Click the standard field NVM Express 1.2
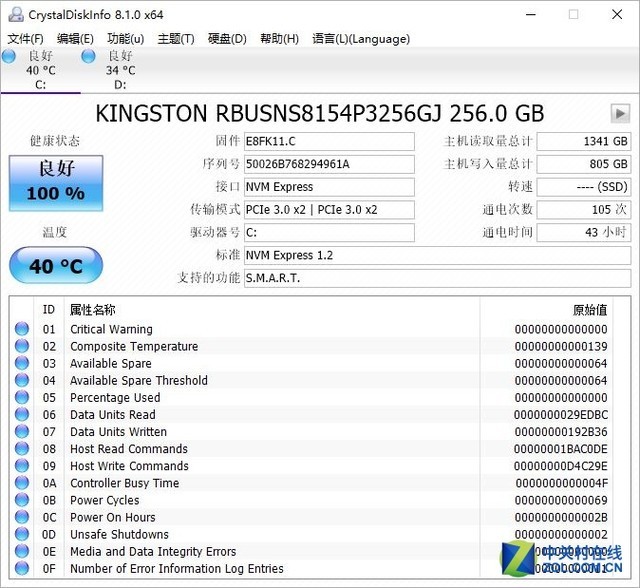Screen dimensions: 640x588 437,255
